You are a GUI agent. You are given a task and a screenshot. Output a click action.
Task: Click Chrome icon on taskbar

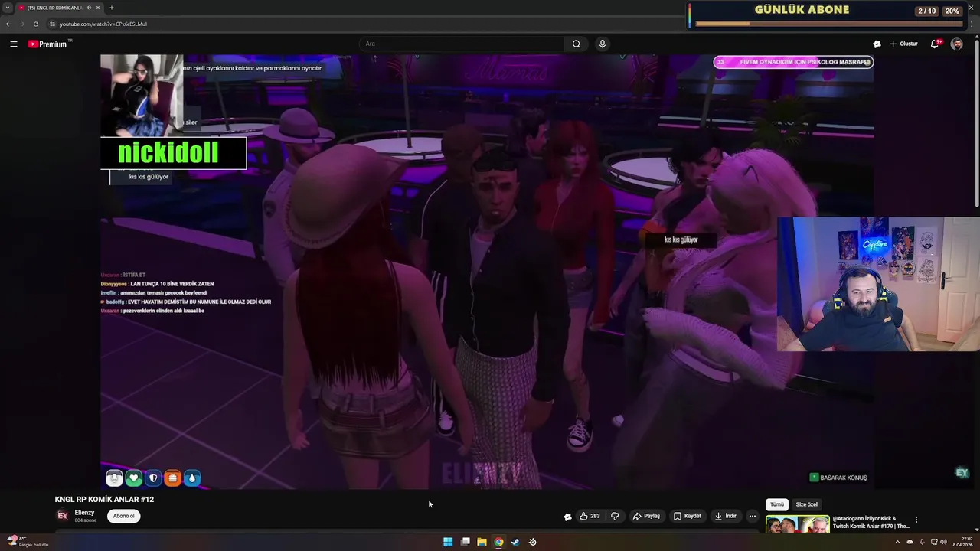[498, 542]
